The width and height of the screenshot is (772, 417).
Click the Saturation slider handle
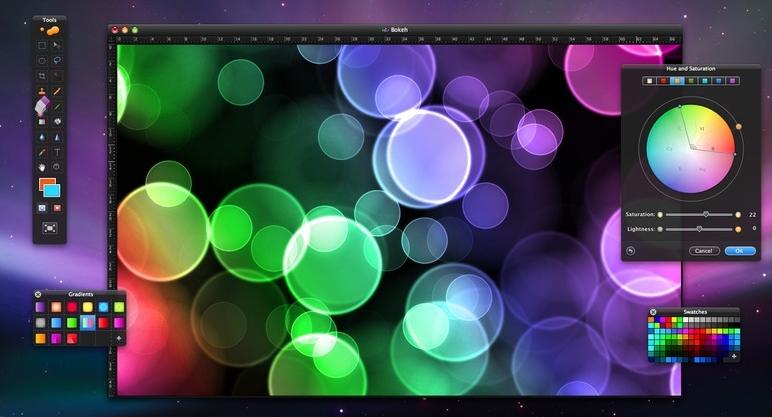[705, 214]
